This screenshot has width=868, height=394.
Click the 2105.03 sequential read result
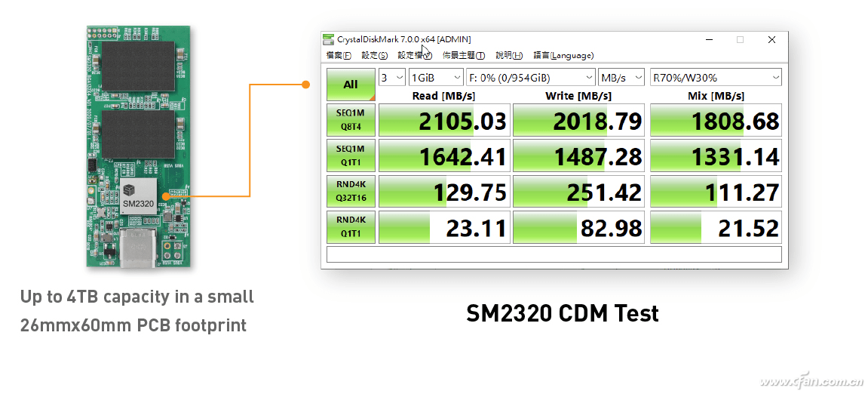[443, 121]
